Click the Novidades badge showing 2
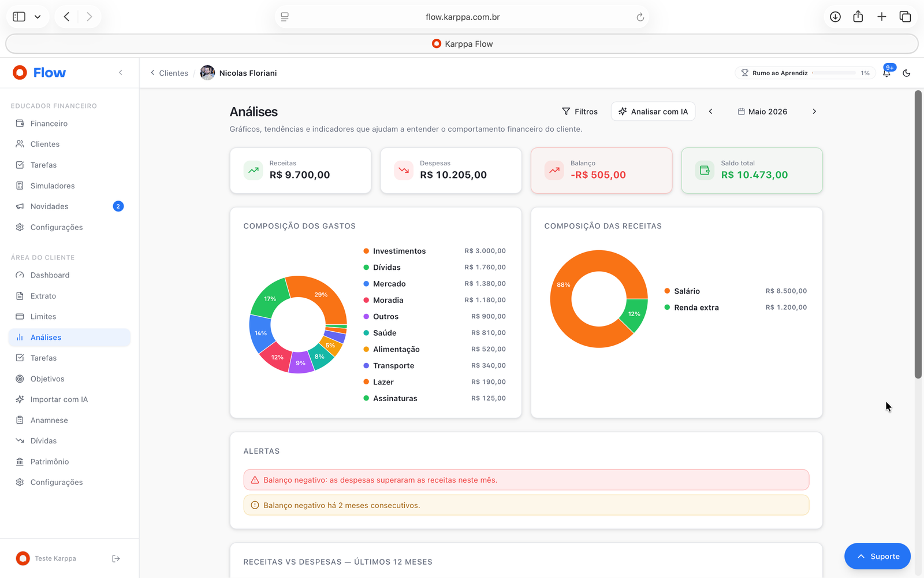The height and width of the screenshot is (578, 924). pyautogui.click(x=118, y=206)
